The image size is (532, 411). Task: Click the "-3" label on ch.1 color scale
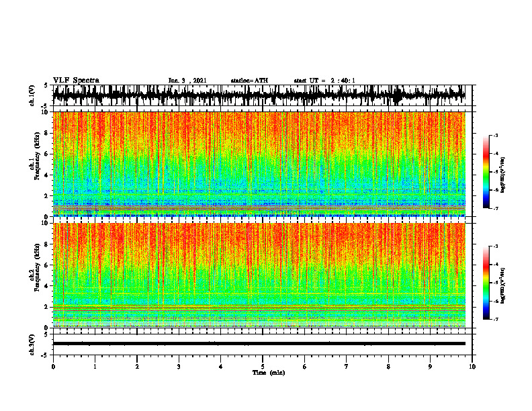[x=495, y=135]
